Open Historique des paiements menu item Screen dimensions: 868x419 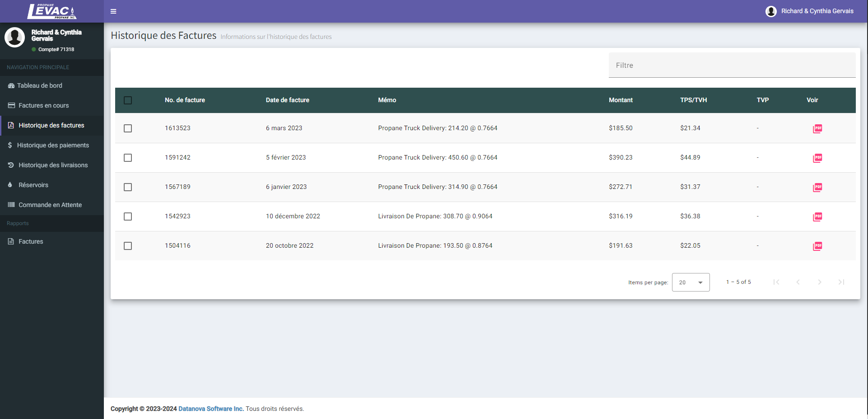point(52,145)
